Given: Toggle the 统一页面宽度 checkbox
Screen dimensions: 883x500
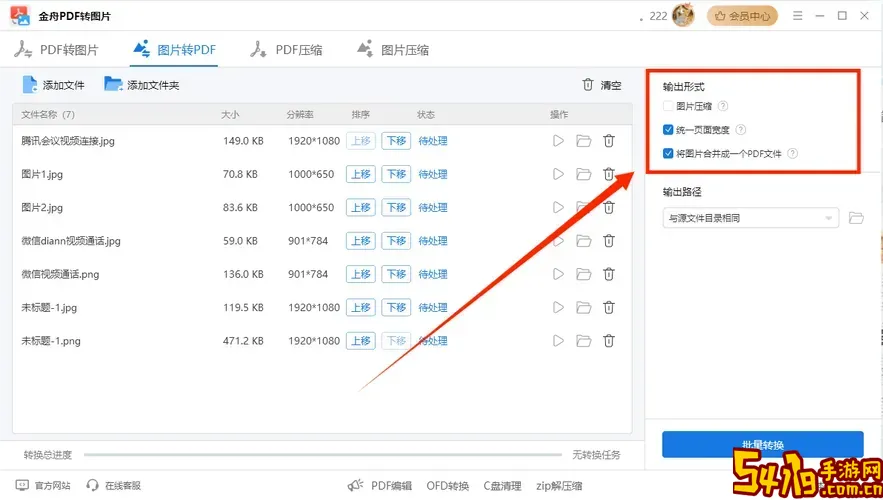Looking at the screenshot, I should (668, 130).
